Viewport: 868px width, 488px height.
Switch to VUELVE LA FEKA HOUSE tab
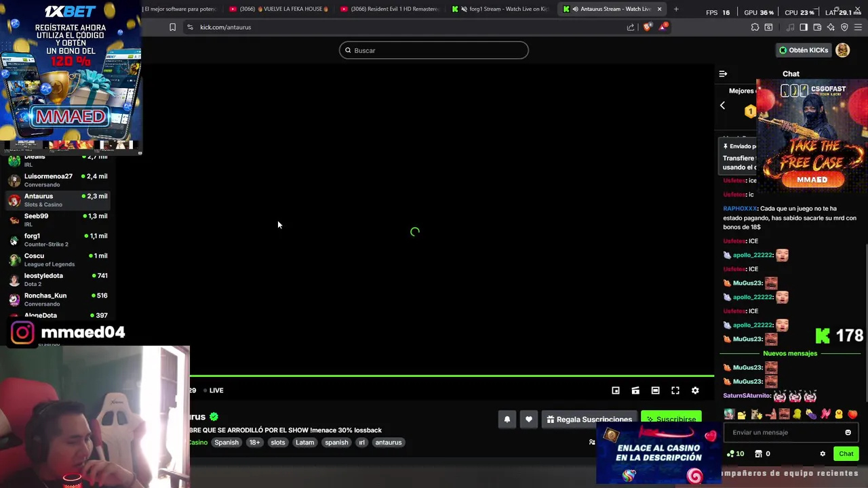point(279,9)
